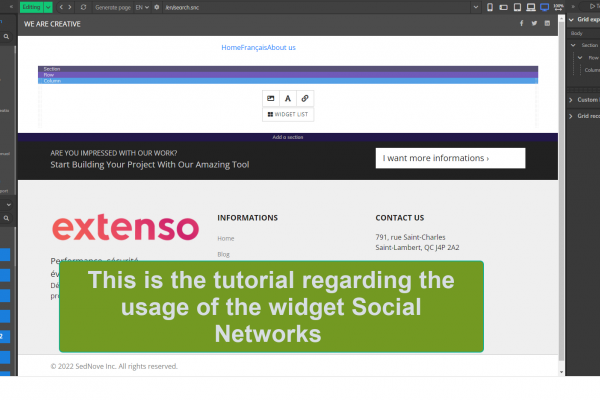Image resolution: width=600 pixels, height=400 pixels.
Task: Select the mobile phone preview icon
Action: tap(490, 7)
